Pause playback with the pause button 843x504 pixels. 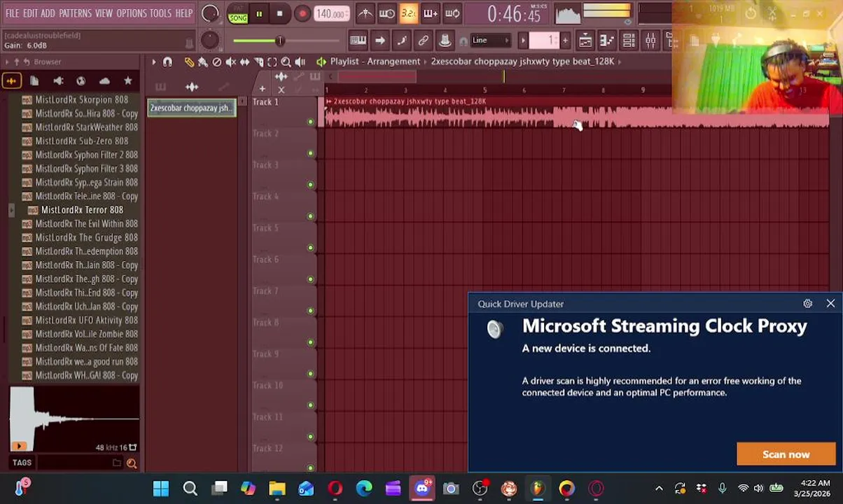point(259,13)
